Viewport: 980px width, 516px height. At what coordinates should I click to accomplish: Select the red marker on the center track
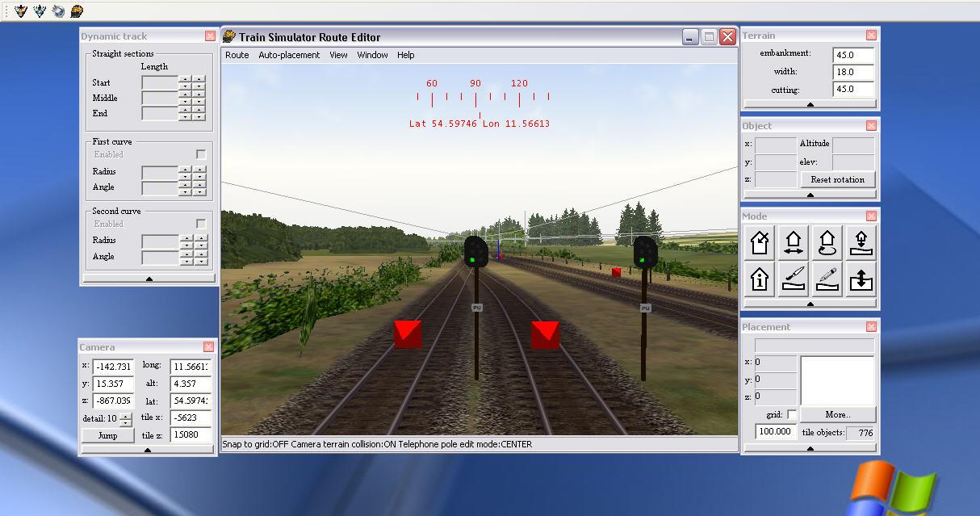coord(546,335)
